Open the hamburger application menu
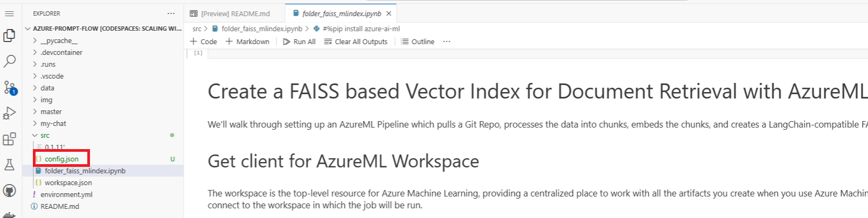Image resolution: width=868 pixels, height=218 pixels. [9, 13]
